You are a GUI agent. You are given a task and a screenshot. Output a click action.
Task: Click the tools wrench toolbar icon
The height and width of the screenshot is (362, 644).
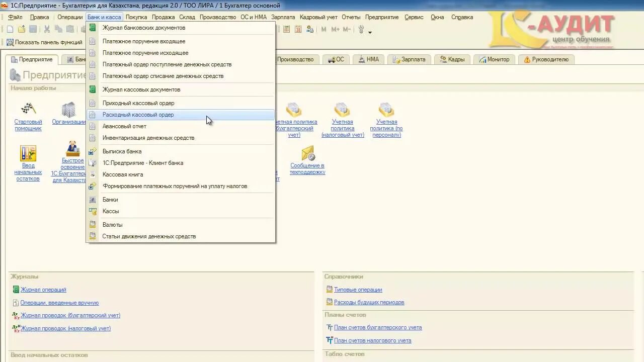click(x=361, y=30)
